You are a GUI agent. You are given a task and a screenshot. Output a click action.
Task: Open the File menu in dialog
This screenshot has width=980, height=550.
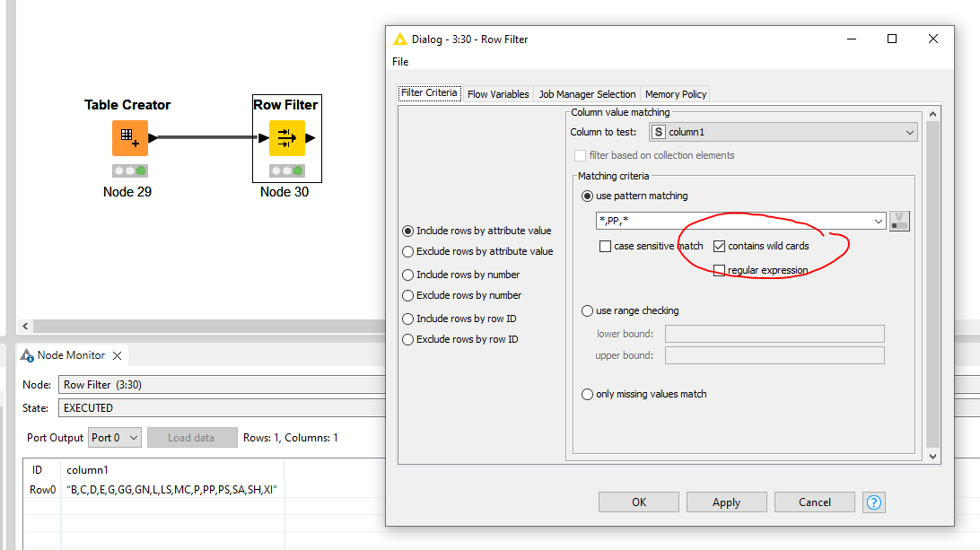[400, 62]
